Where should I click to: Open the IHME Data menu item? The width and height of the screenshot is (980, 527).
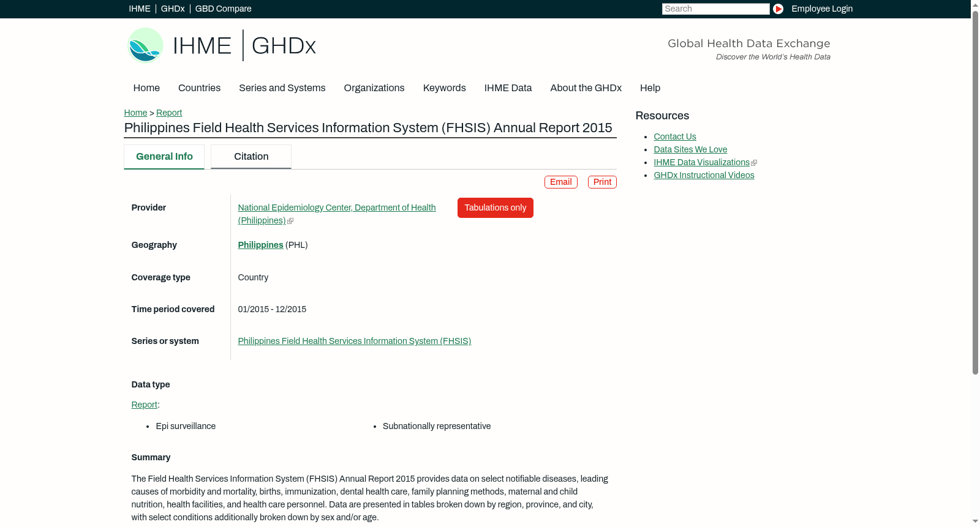pos(508,88)
